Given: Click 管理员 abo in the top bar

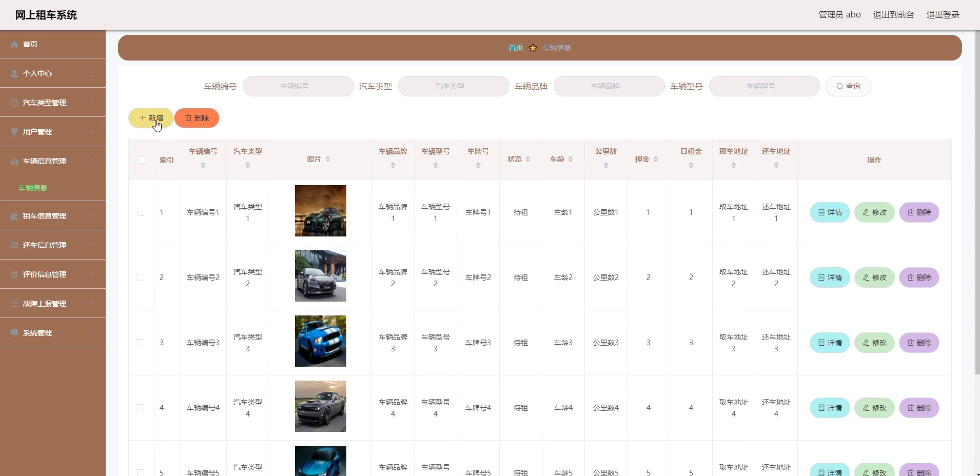Looking at the screenshot, I should [x=839, y=15].
